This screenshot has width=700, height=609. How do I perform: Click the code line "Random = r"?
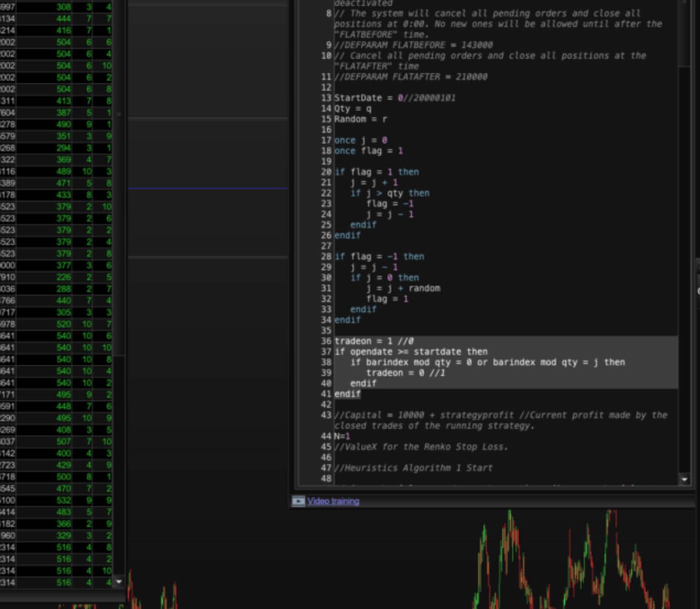pyautogui.click(x=361, y=119)
